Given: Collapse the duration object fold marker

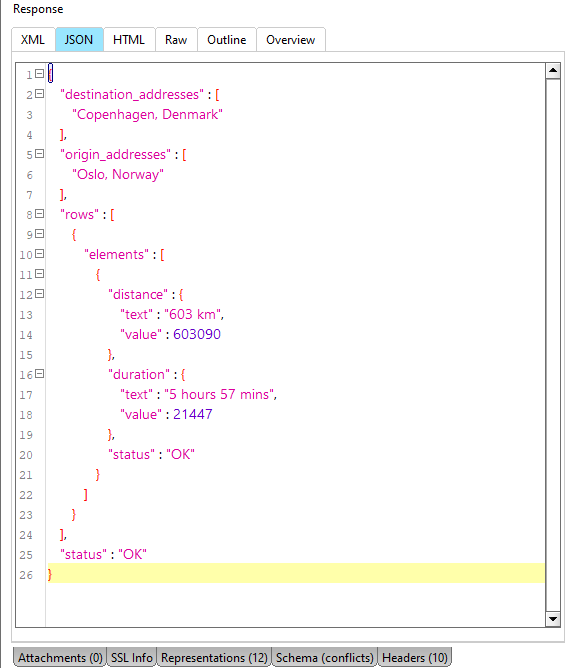Looking at the screenshot, I should (x=39, y=374).
